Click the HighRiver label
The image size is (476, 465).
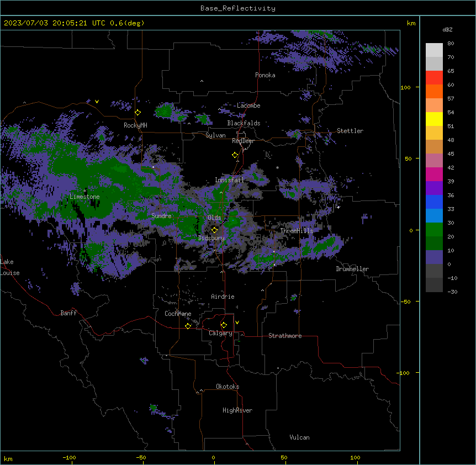click(237, 410)
